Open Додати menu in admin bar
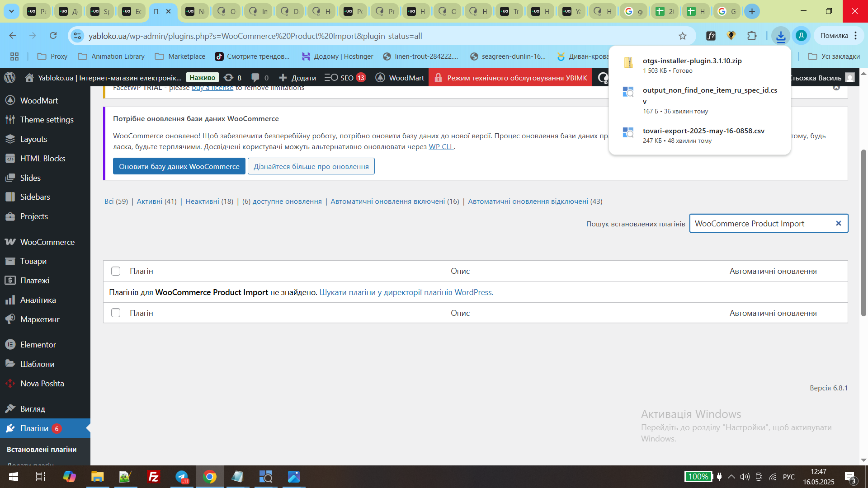The width and height of the screenshot is (868, 488). pyautogui.click(x=297, y=78)
